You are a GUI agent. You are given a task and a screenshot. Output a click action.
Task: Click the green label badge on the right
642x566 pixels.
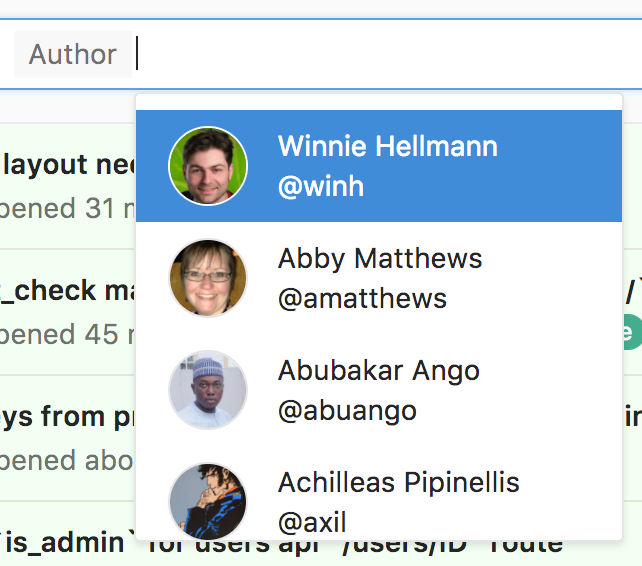[x=632, y=332]
